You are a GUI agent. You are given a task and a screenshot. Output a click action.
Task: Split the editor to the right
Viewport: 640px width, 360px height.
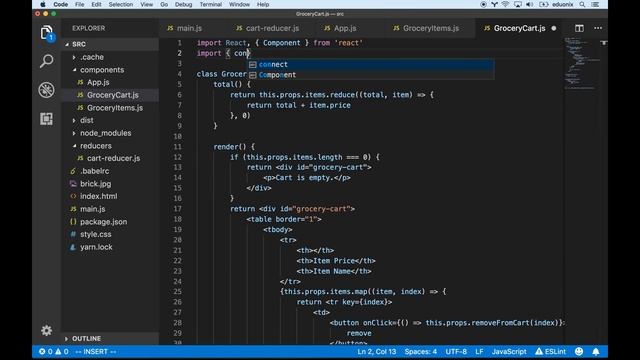pyautogui.click(x=579, y=28)
